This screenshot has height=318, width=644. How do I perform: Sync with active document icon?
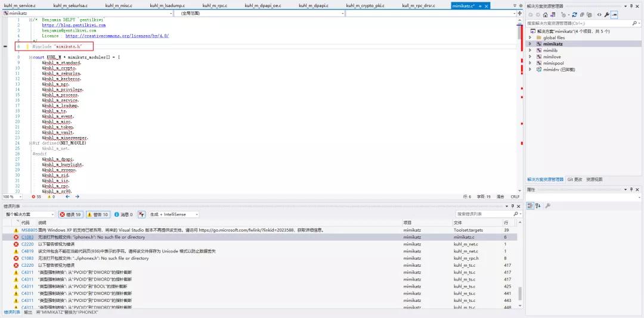coord(574,15)
